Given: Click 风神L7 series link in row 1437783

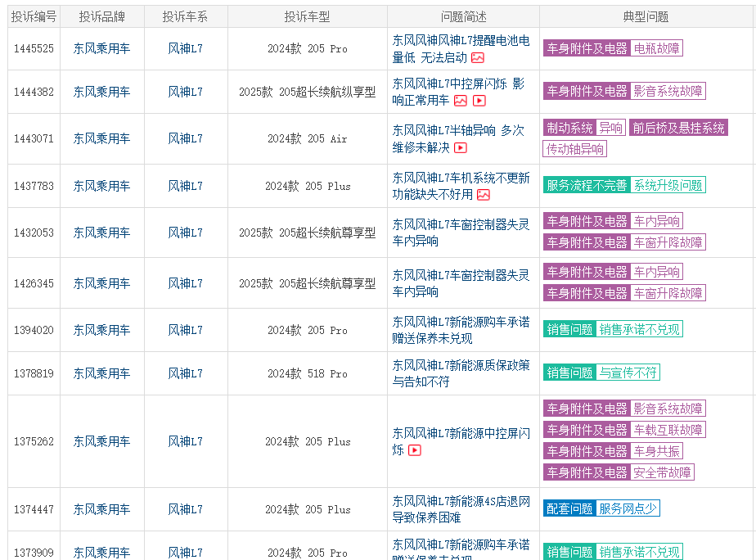Looking at the screenshot, I should [185, 186].
